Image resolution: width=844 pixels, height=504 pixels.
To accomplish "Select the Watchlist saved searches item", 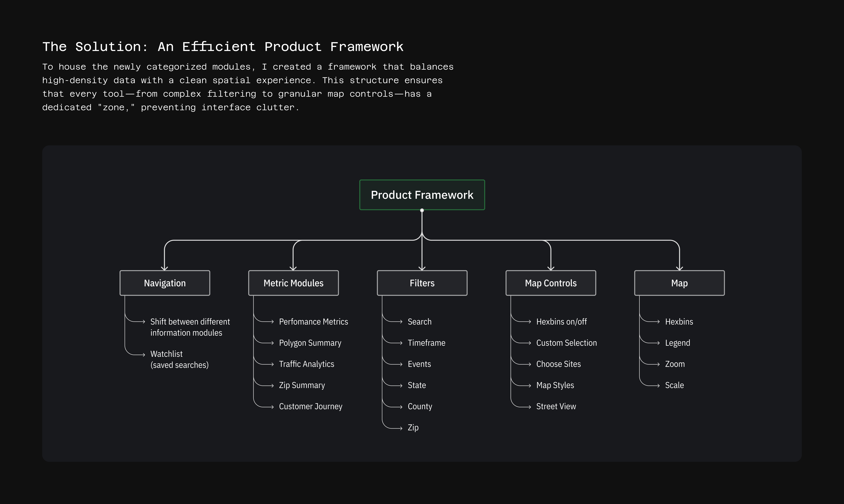I will 179,359.
